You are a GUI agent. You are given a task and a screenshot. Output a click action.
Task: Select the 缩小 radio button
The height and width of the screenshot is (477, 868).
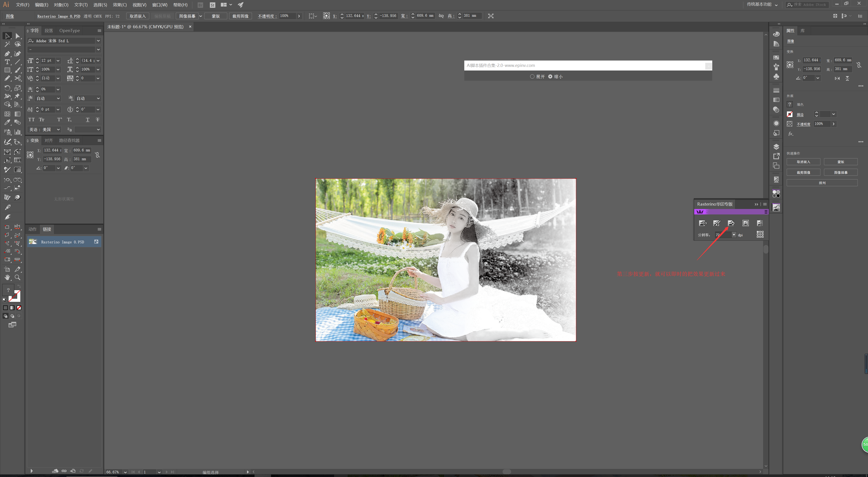tap(550, 76)
